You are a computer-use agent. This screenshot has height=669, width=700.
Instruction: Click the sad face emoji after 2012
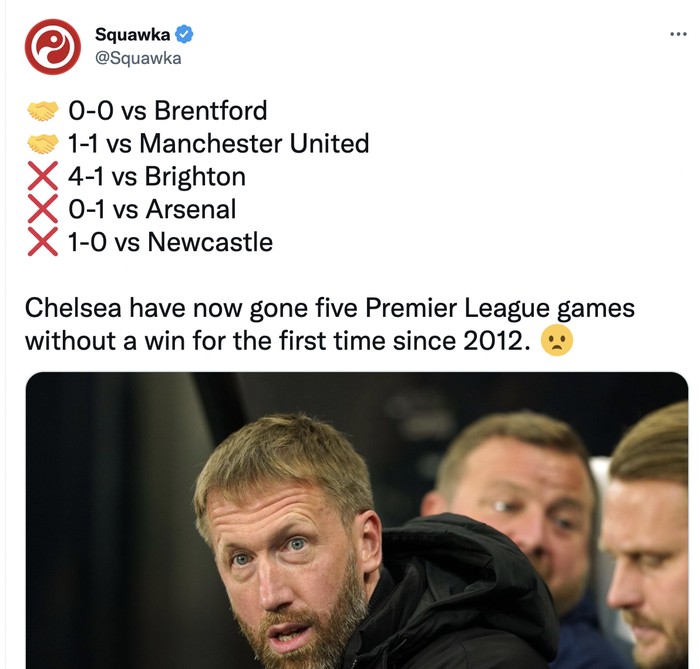(x=556, y=342)
